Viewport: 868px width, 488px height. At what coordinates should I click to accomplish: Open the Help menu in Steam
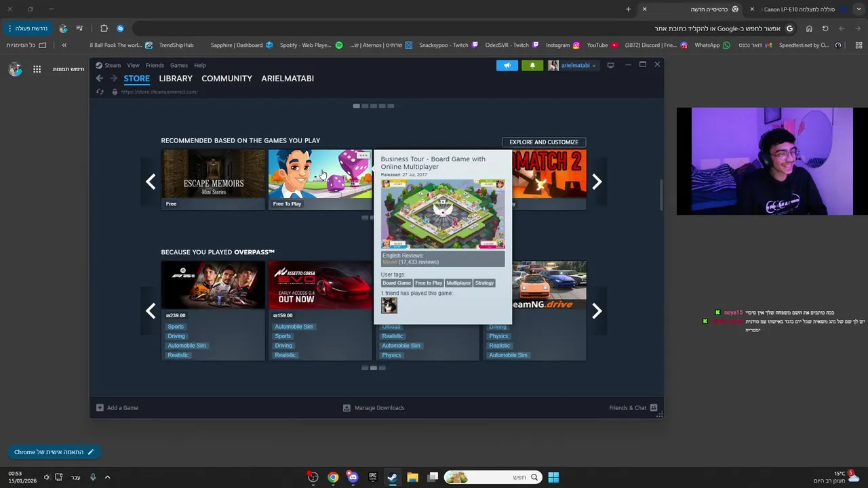point(200,65)
